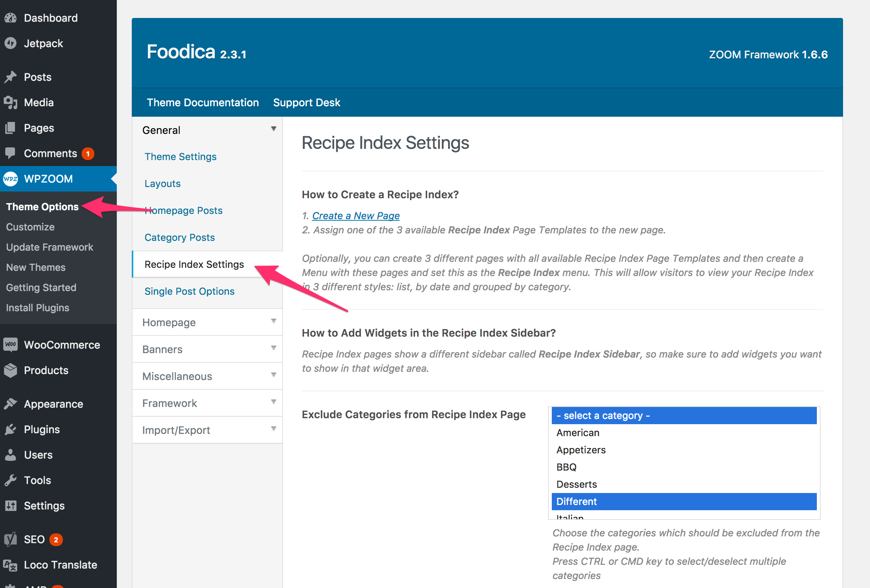Expand the Homepage options section
Screen dimensions: 870x588
tap(274, 321)
